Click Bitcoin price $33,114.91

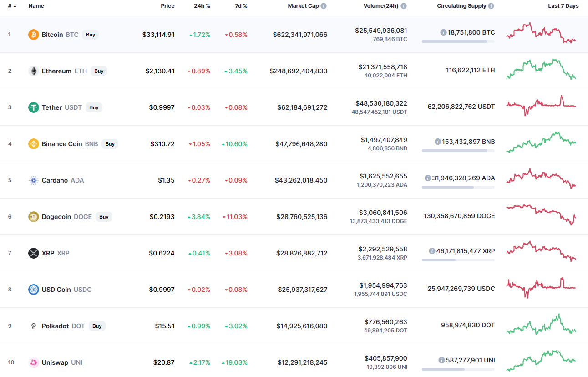[x=158, y=35]
